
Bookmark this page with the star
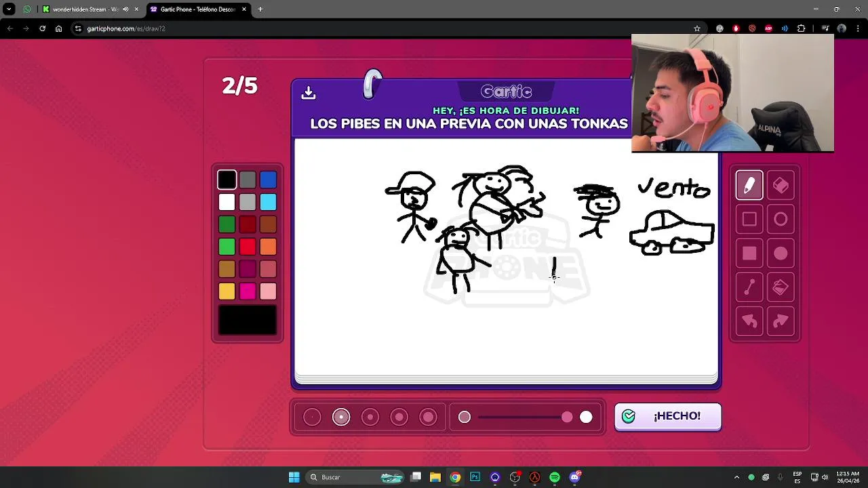pyautogui.click(x=696, y=28)
